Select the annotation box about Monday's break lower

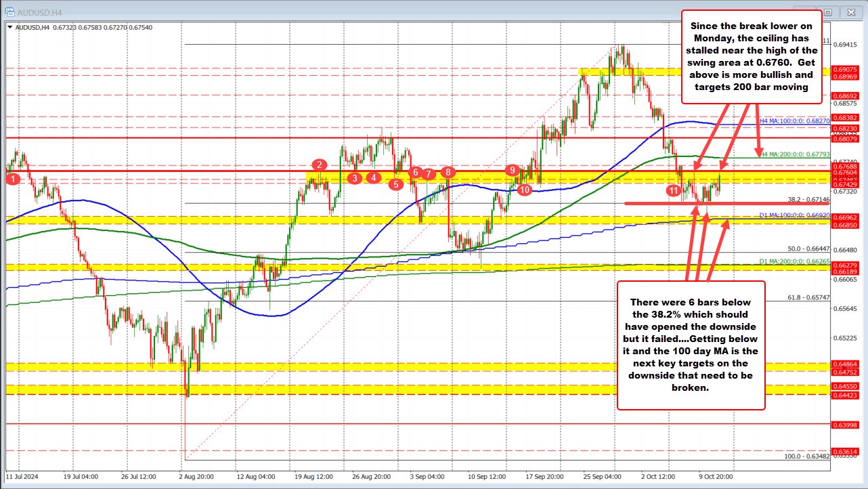750,56
